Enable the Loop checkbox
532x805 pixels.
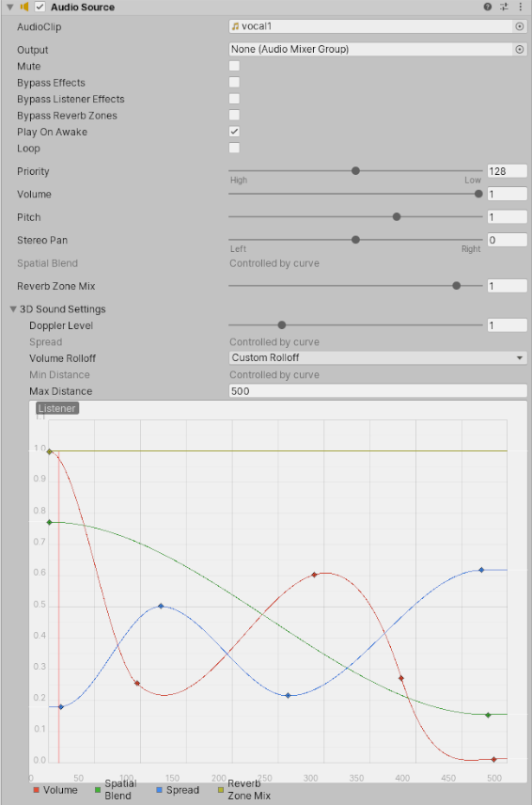(234, 148)
